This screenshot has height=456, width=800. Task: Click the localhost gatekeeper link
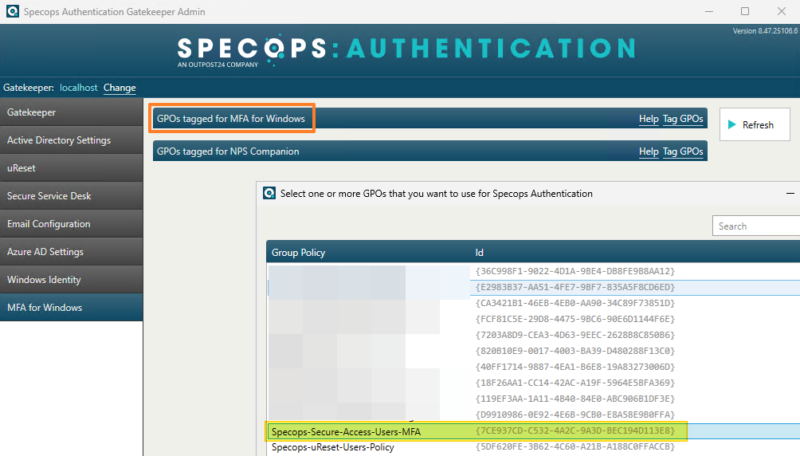pos(78,88)
